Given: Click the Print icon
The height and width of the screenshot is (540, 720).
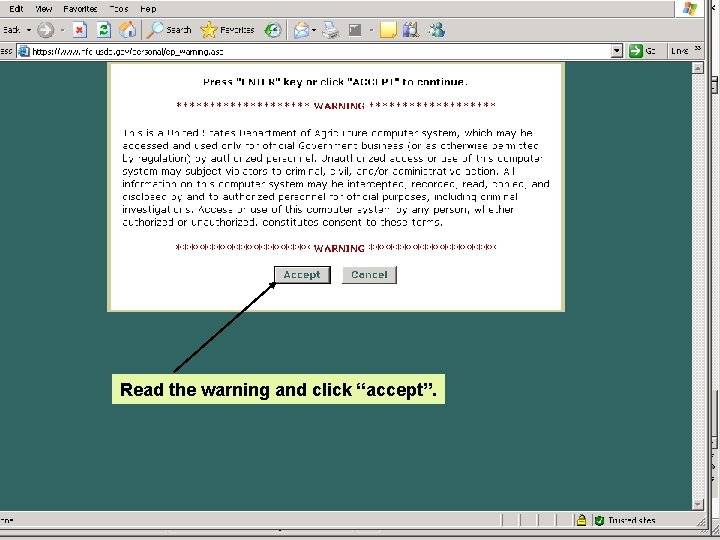Looking at the screenshot, I should tap(330, 30).
